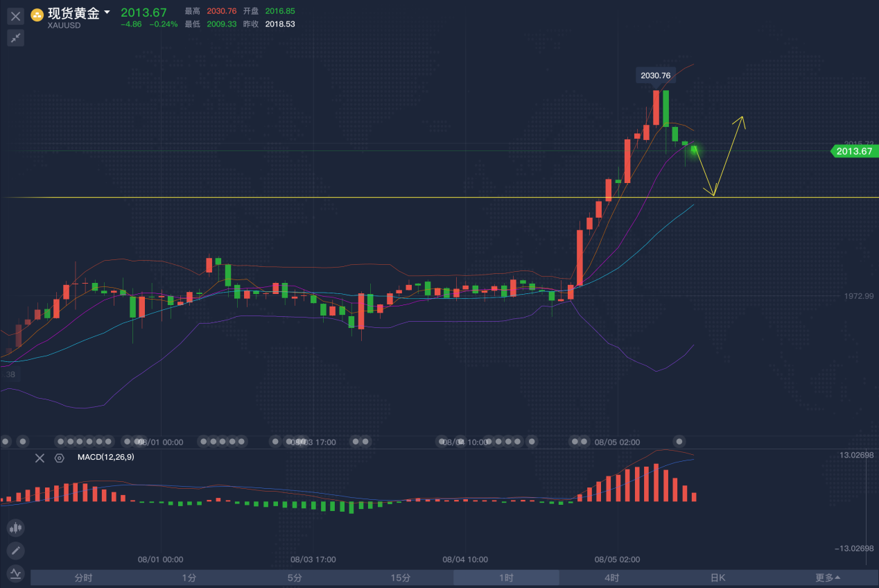Screen dimensions: 879x588
Task: Click the collapse/shrink arrows icon below the X
Action: click(15, 38)
